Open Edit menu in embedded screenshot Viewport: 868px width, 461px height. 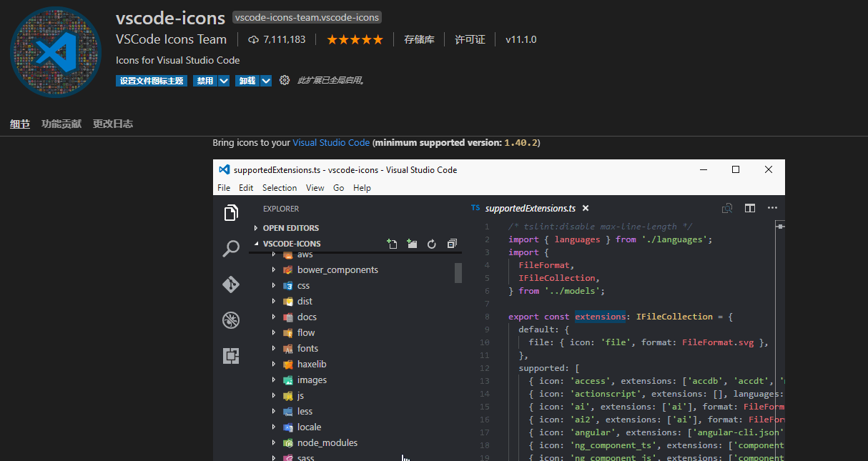246,188
